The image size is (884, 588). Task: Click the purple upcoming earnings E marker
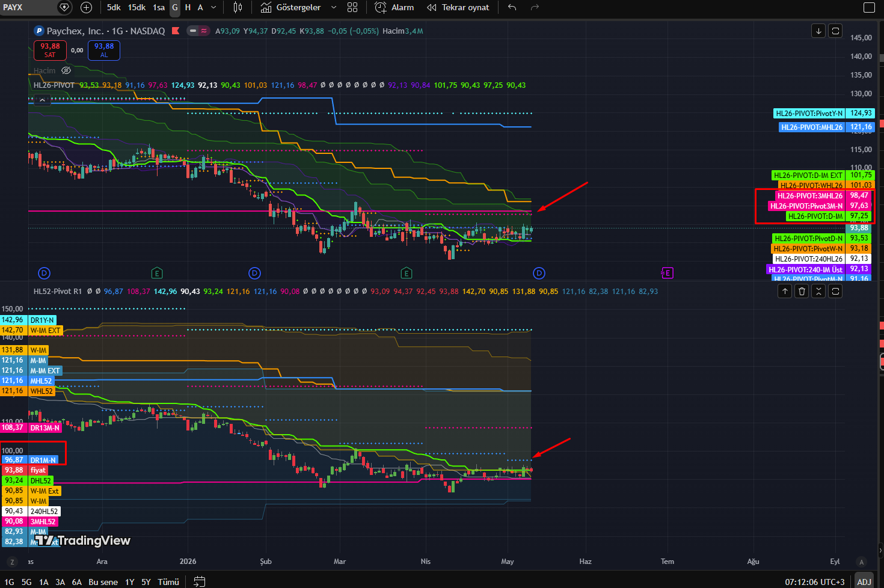click(x=666, y=274)
